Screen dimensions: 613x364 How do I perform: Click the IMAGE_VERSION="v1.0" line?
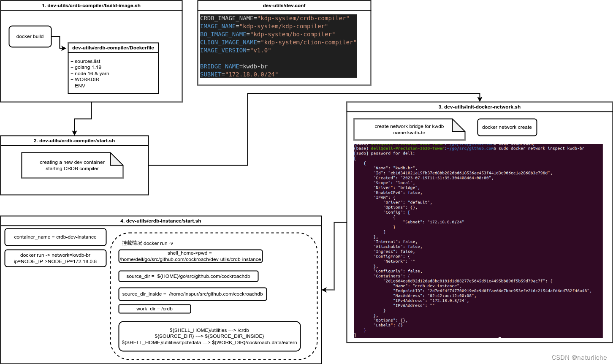(236, 50)
